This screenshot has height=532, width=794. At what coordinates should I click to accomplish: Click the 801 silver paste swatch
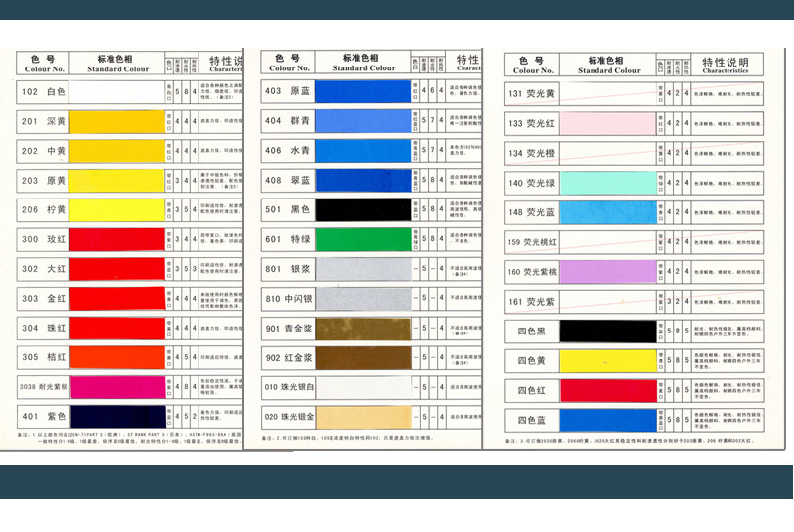[x=362, y=269]
